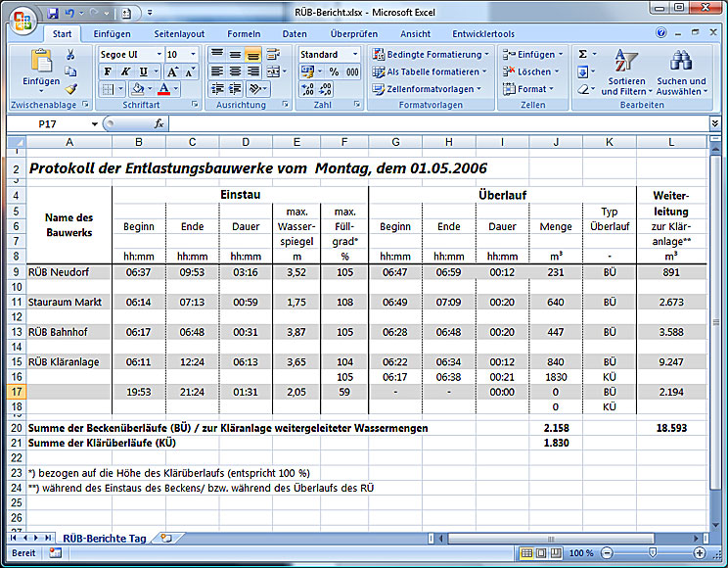
Task: Open the Standard number format dropdown
Action: coord(355,55)
